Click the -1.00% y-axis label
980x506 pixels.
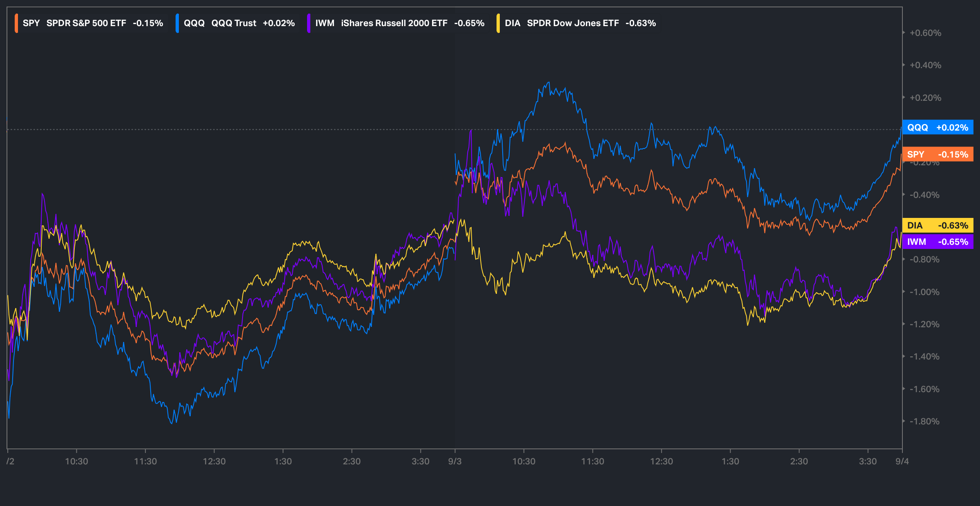click(924, 292)
